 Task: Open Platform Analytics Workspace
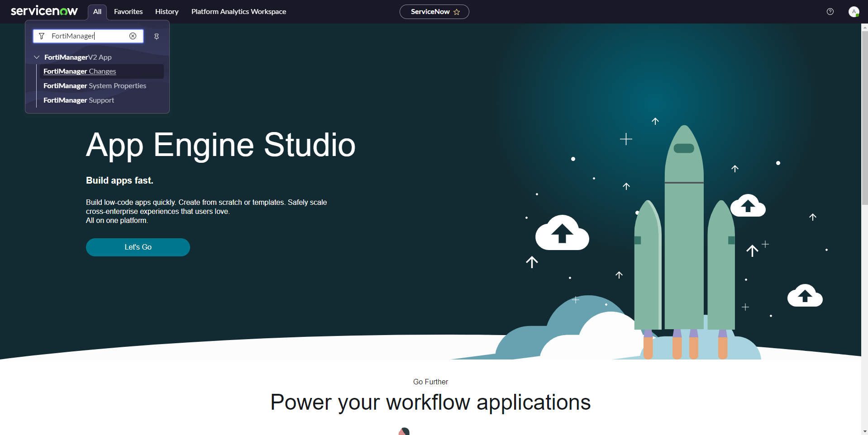(x=238, y=12)
